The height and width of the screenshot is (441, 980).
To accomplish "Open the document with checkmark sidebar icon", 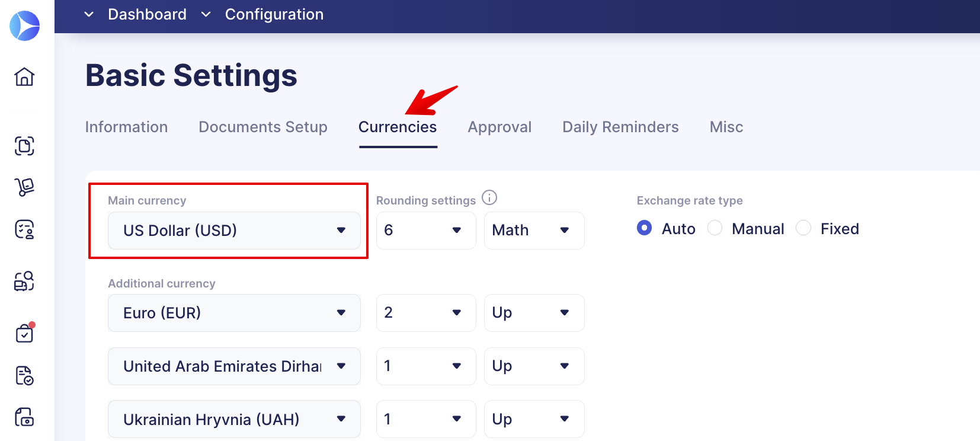I will click(24, 375).
